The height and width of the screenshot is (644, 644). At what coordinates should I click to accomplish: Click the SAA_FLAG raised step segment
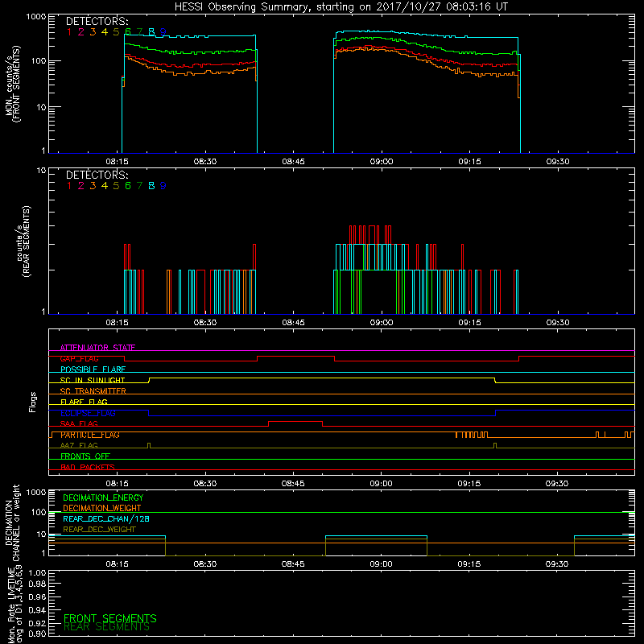pos(295,421)
